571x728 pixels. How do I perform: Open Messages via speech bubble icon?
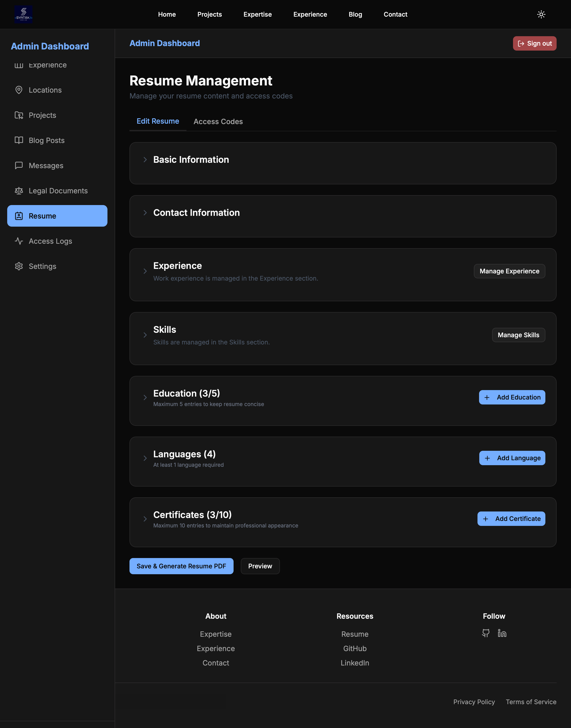point(19,165)
